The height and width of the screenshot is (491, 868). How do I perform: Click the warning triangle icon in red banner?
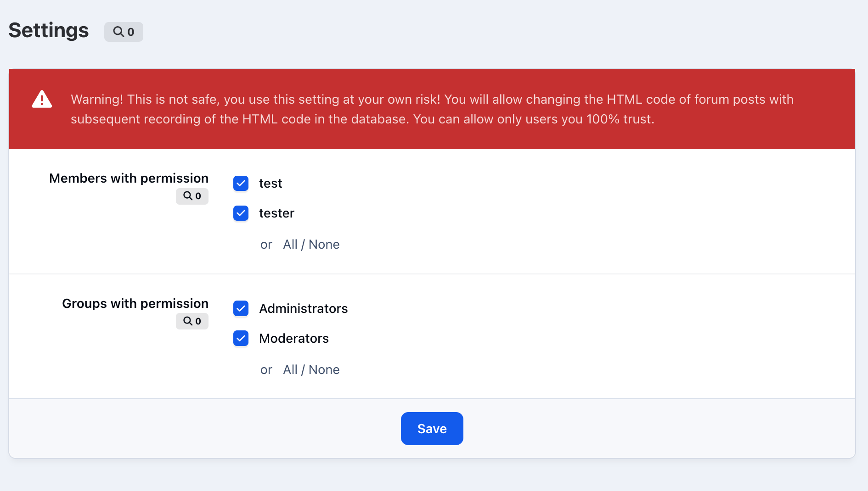pos(42,99)
